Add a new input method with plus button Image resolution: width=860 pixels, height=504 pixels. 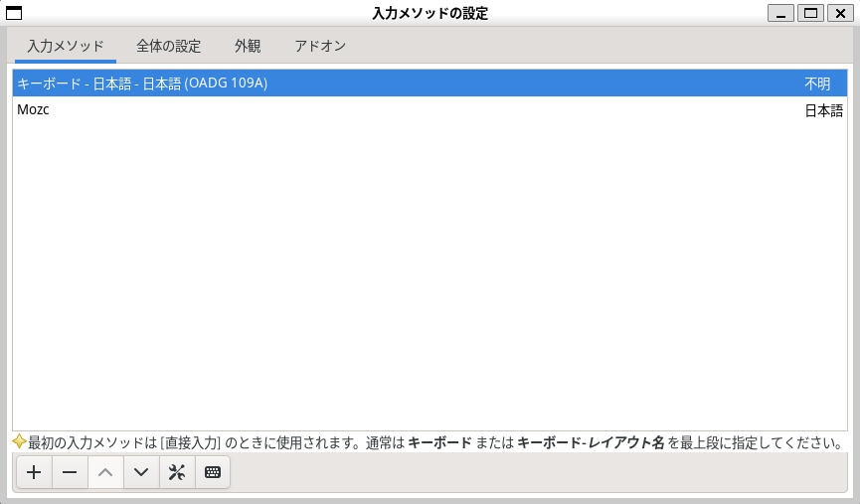pyautogui.click(x=34, y=472)
